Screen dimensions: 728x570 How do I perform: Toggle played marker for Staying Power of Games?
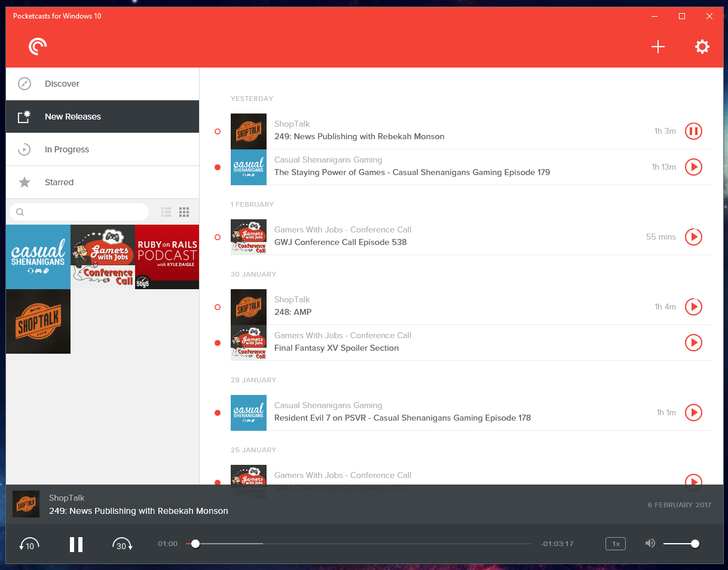(x=218, y=167)
